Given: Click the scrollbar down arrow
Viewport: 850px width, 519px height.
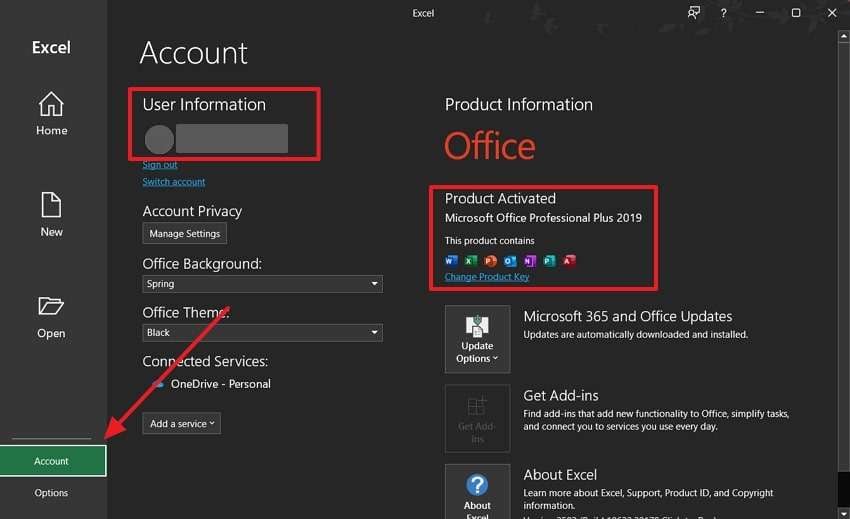Looking at the screenshot, I should pos(843,512).
